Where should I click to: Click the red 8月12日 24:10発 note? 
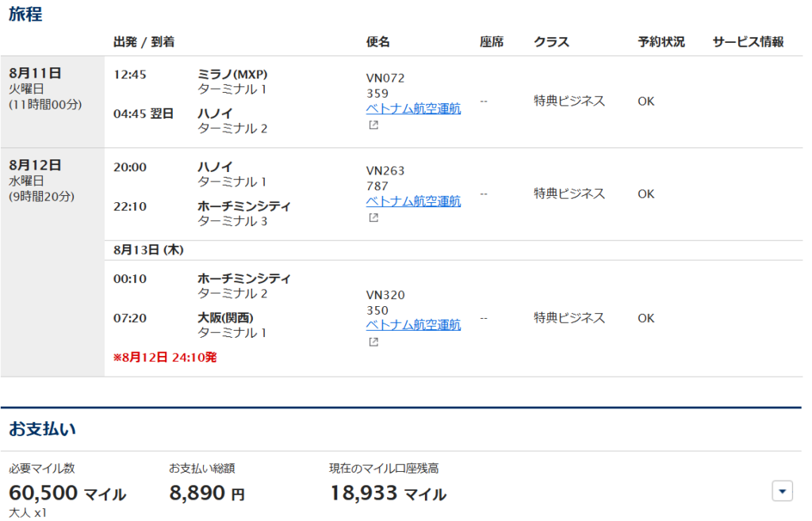tap(165, 358)
